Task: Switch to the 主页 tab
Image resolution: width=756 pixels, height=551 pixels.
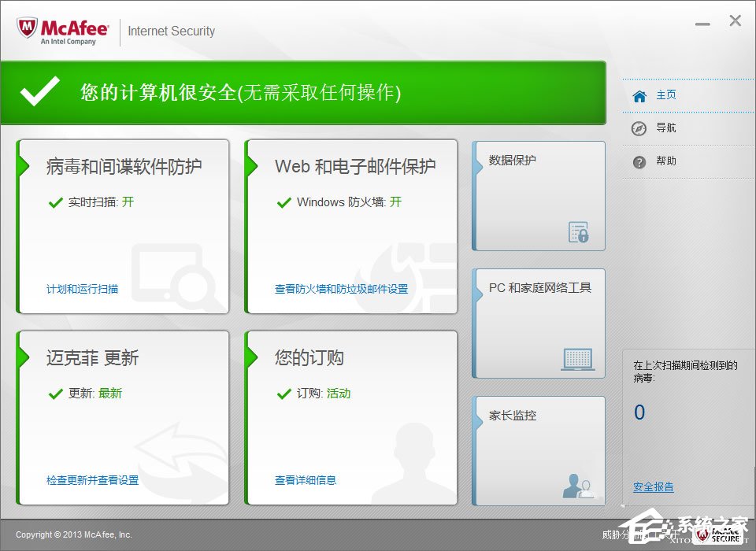Action: (665, 94)
